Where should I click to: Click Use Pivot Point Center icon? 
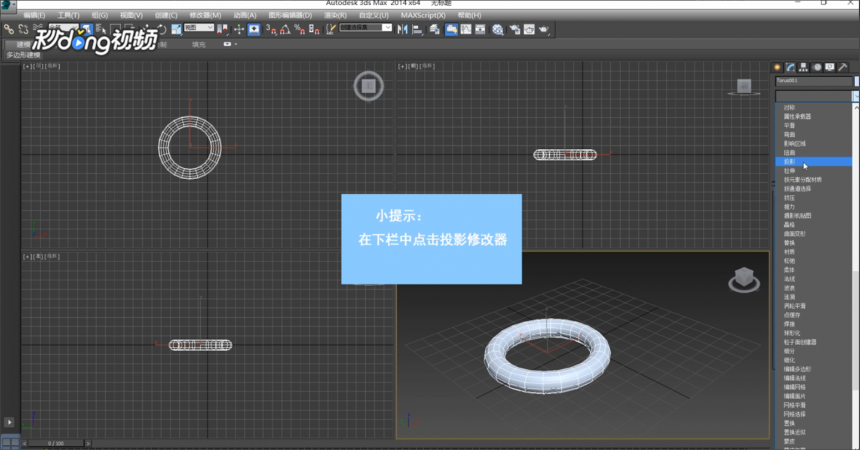[x=223, y=29]
